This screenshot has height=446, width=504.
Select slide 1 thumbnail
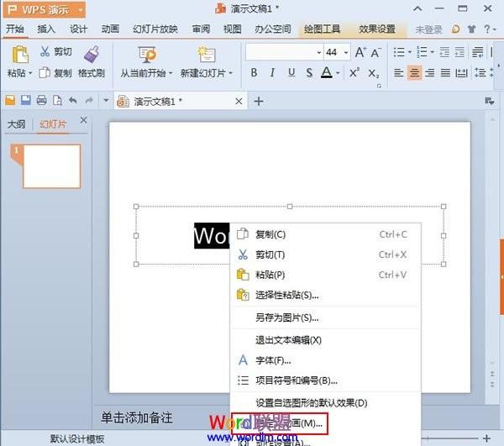point(51,166)
